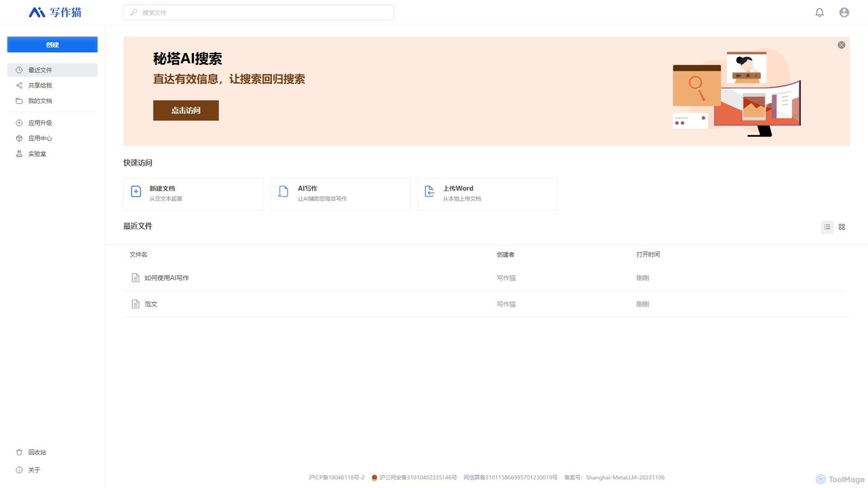Click the search magnifier icon
The image size is (868, 488).
134,12
